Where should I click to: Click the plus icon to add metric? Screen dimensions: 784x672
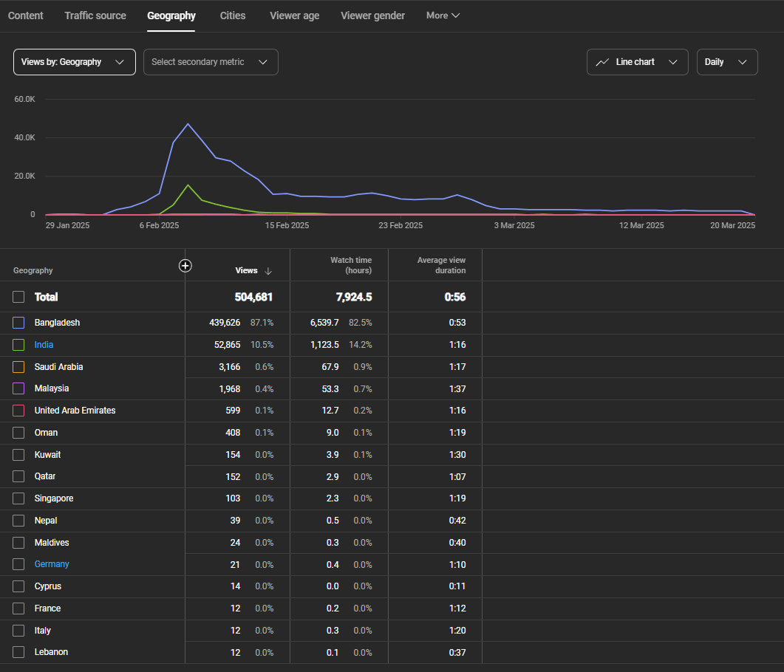pos(185,266)
